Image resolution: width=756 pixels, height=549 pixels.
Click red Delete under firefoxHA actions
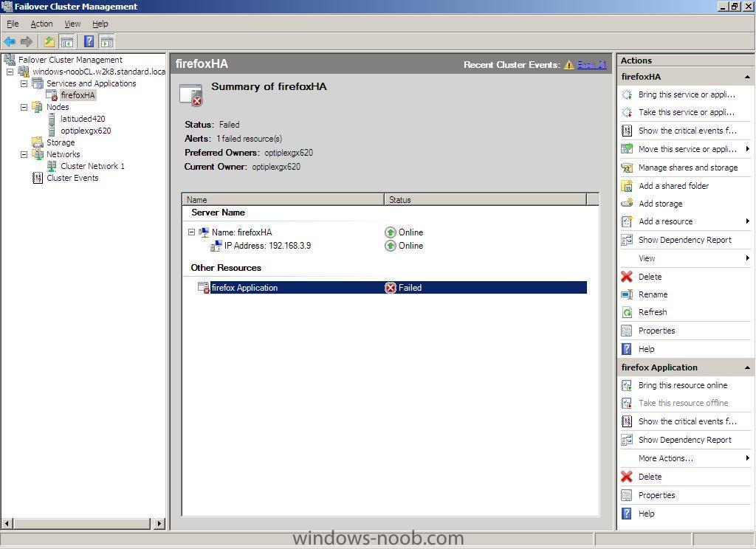point(650,277)
